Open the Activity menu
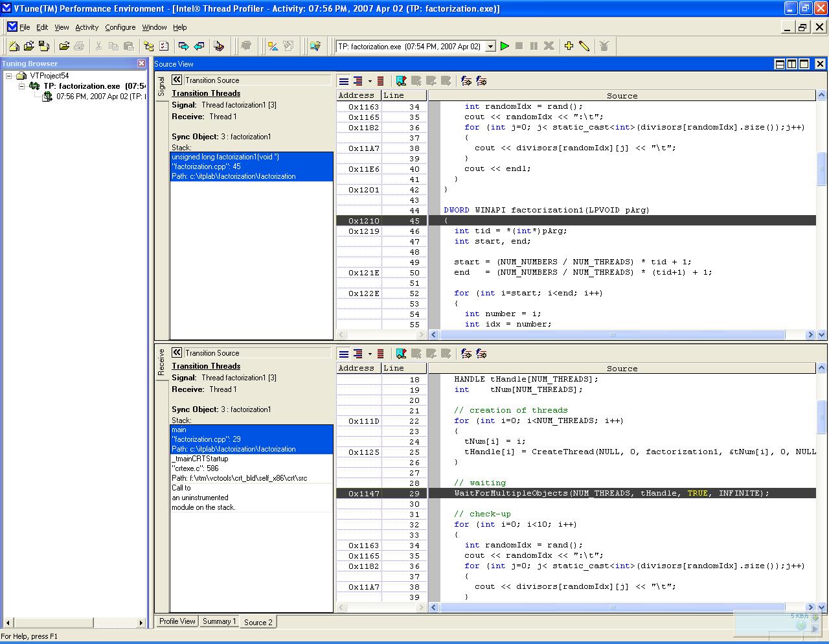This screenshot has width=829, height=644. (87, 27)
